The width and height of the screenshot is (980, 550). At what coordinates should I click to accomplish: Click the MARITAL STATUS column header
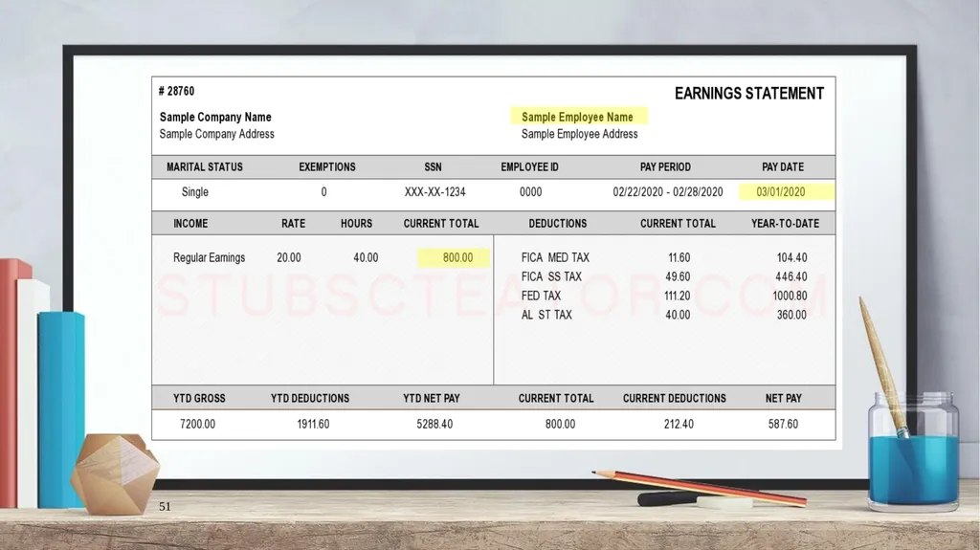click(205, 166)
